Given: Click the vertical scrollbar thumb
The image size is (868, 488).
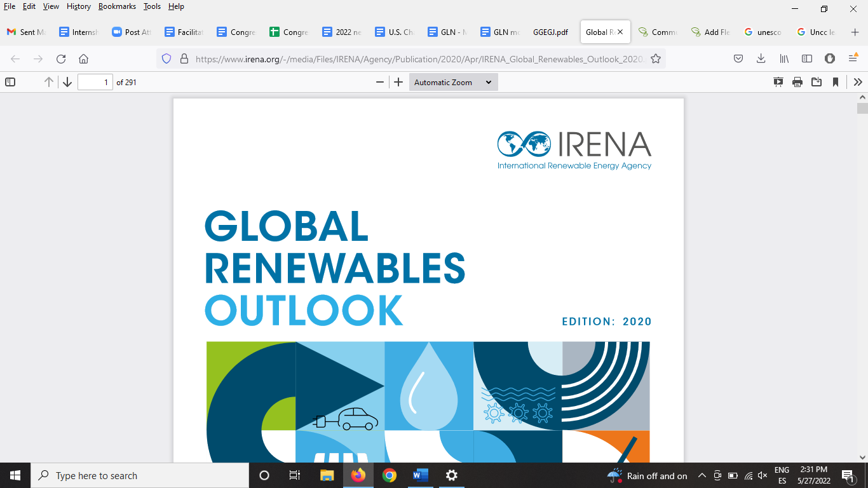Looking at the screenshot, I should pos(862,108).
